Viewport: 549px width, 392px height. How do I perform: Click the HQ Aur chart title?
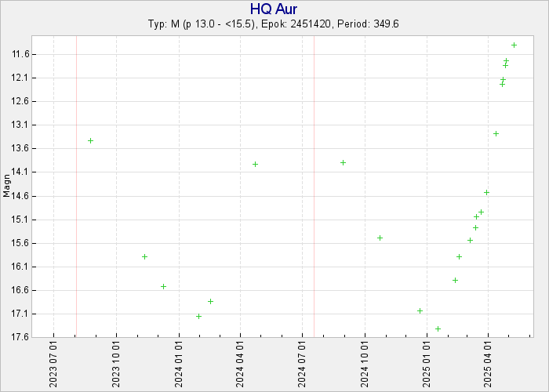coord(274,9)
